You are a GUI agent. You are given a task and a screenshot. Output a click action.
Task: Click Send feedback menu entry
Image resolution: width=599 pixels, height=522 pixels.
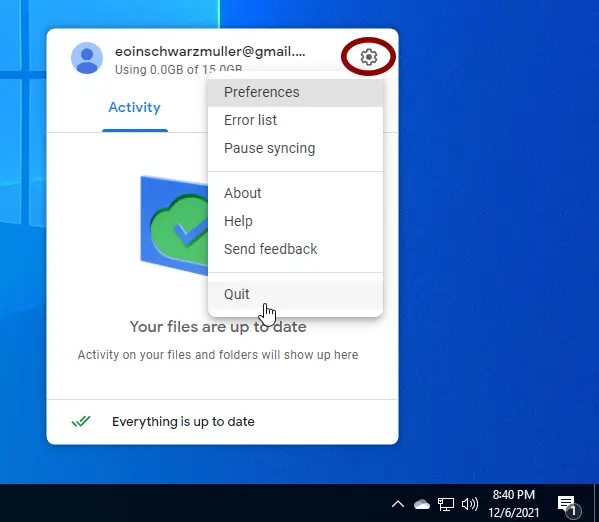pos(295,249)
